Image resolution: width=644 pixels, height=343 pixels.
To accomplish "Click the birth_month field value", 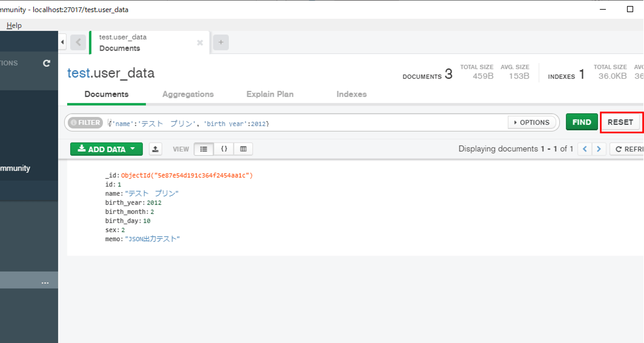I will [x=152, y=212].
